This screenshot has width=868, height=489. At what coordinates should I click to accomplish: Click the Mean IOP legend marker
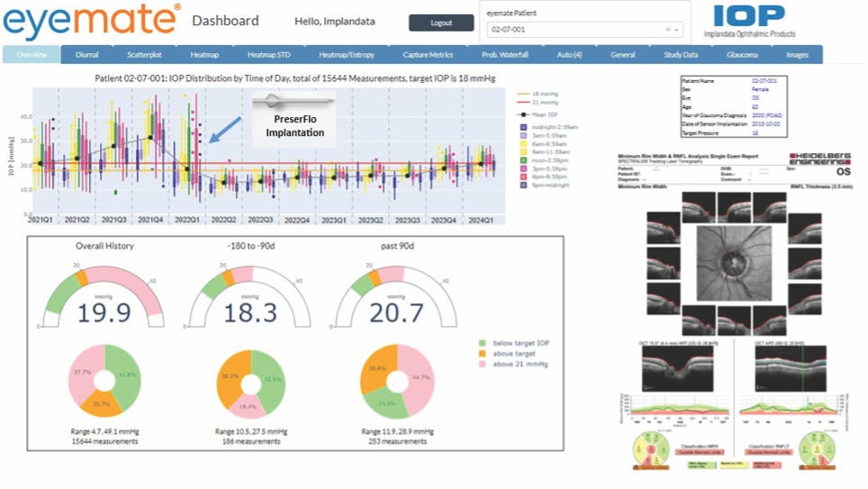[x=523, y=115]
